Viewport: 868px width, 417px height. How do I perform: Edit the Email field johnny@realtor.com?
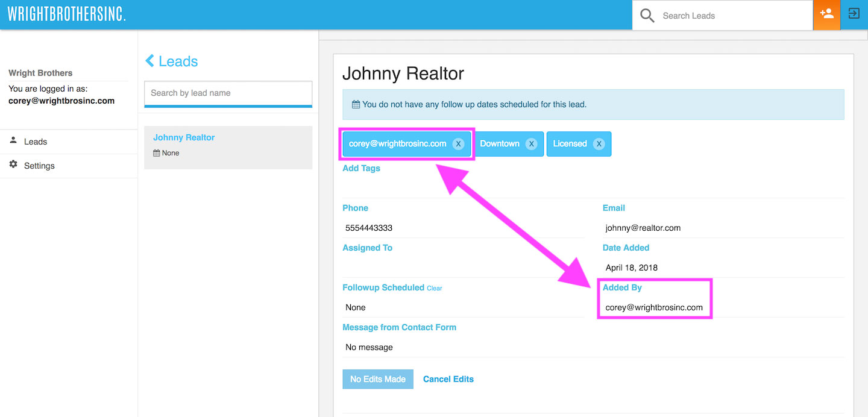723,228
